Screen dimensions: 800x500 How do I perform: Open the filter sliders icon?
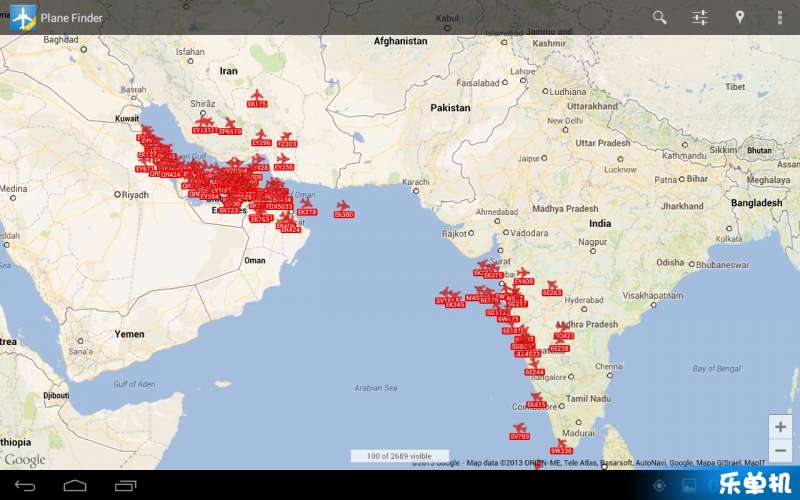(x=699, y=17)
